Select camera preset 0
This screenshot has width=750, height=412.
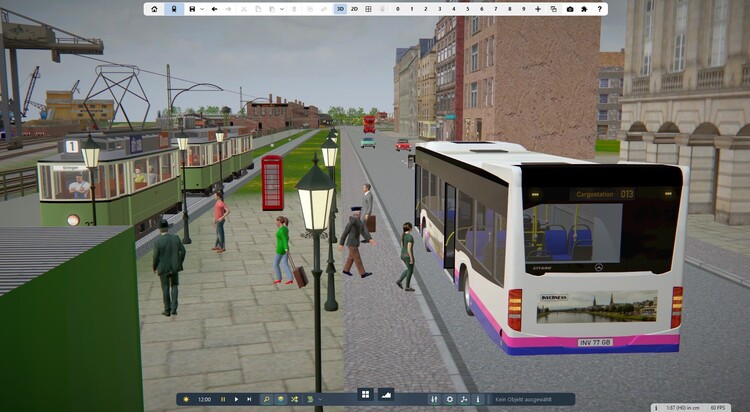tap(398, 9)
